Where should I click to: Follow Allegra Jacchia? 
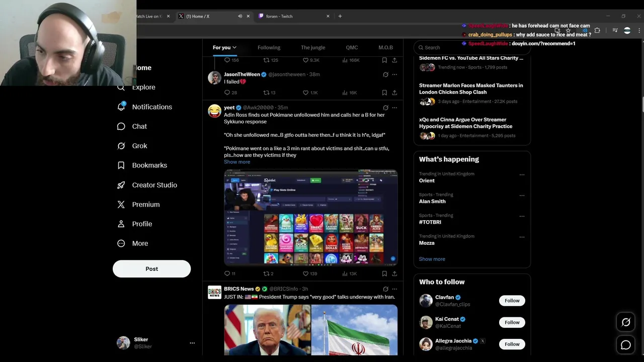pyautogui.click(x=512, y=344)
